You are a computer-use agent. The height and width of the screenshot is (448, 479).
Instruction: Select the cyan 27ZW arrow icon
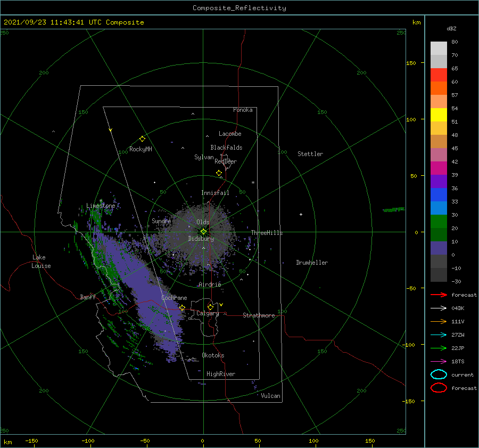point(439,335)
